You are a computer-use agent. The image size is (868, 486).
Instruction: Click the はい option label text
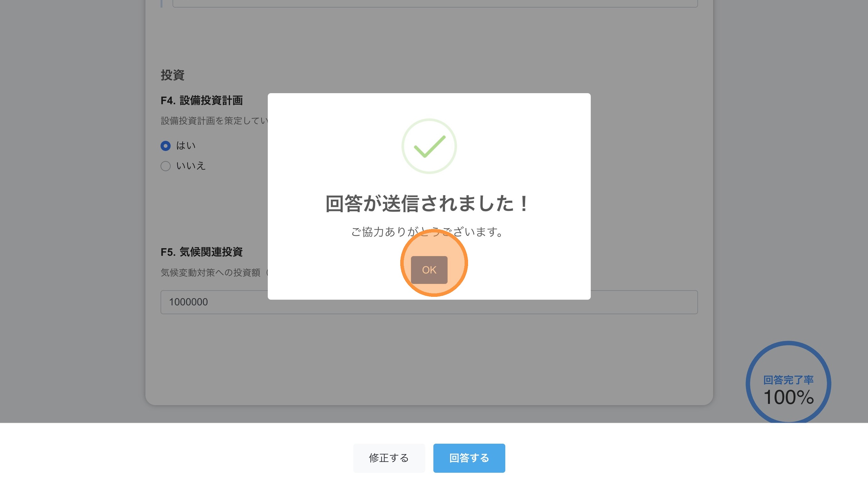pos(186,146)
